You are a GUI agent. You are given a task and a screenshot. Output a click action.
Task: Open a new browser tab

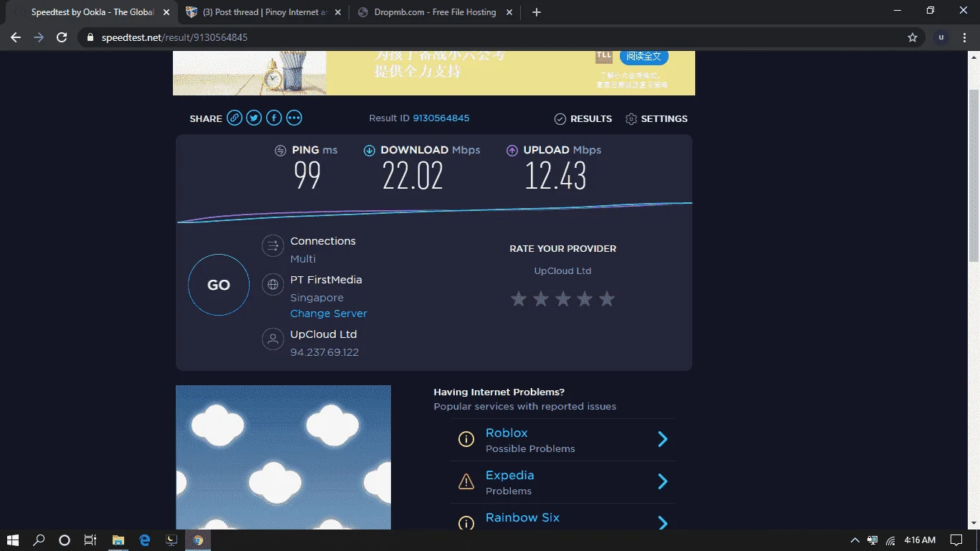(537, 12)
